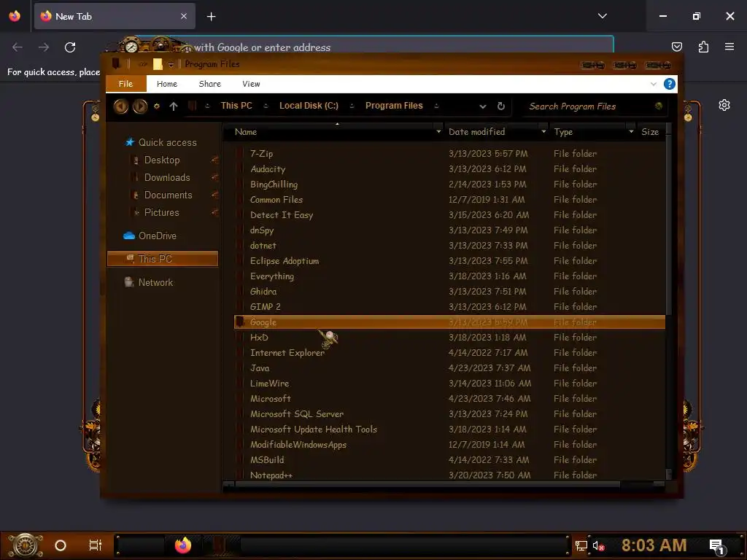The image size is (747, 560).
Task: Open the Name column filter dropdown
Action: tap(438, 131)
